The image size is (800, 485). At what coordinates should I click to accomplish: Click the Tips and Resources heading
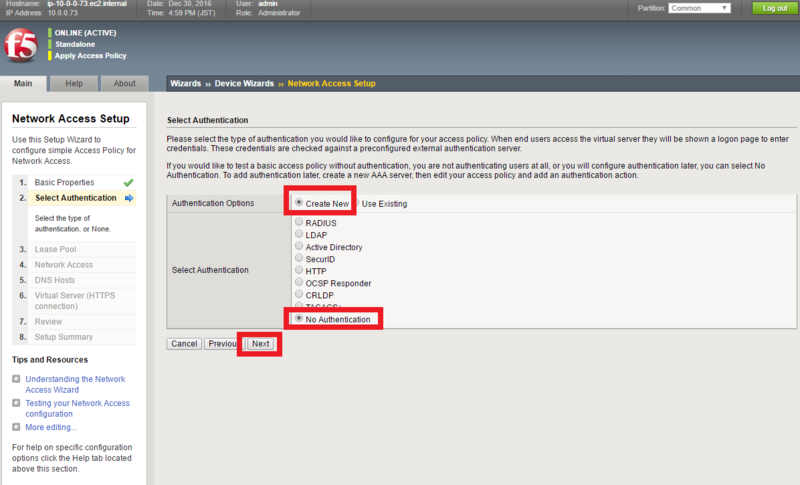tap(50, 360)
